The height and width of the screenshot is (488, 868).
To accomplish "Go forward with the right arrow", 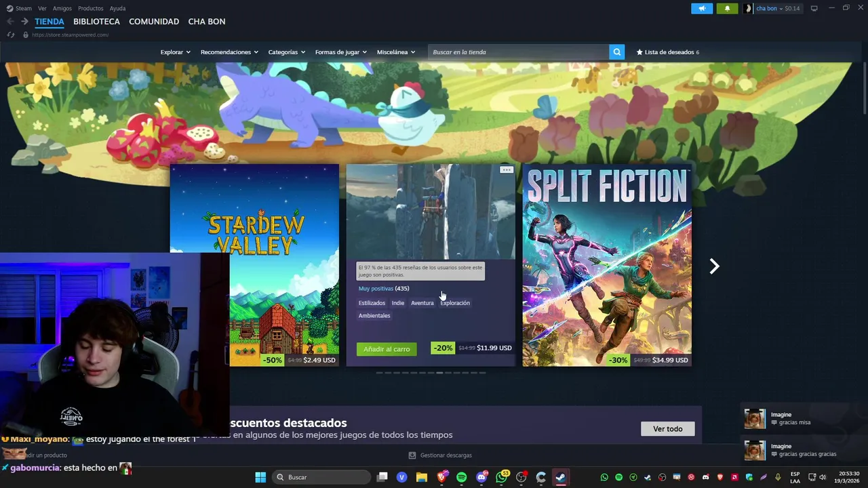I will pyautogui.click(x=24, y=22).
